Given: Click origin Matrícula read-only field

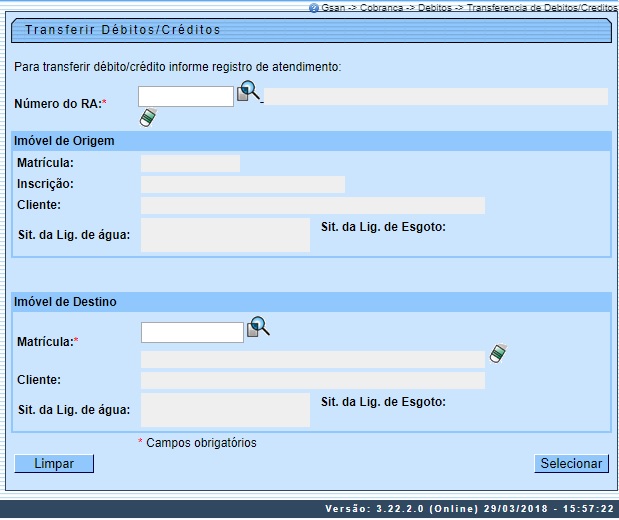Looking at the screenshot, I should pyautogui.click(x=190, y=163).
